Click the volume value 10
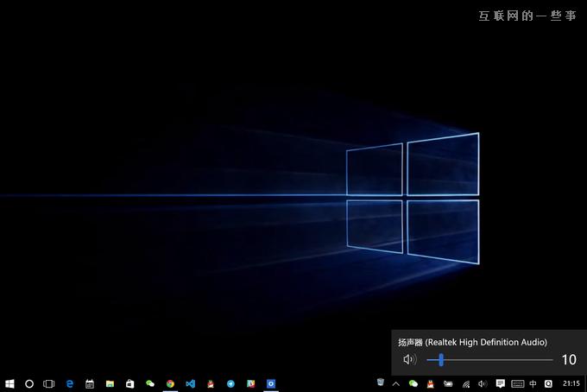Image resolution: width=587 pixels, height=392 pixels. coord(569,360)
